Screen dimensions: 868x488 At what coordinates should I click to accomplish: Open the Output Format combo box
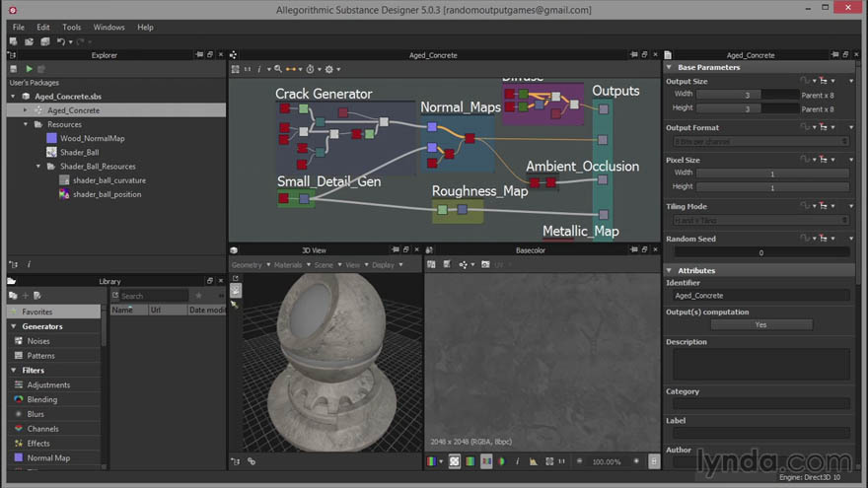click(x=761, y=142)
